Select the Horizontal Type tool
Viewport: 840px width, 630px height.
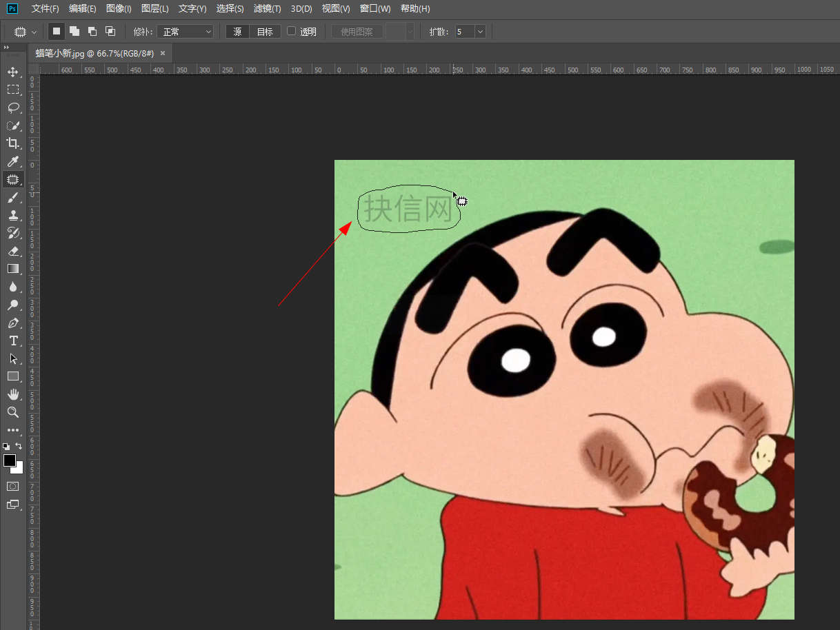[x=12, y=341]
